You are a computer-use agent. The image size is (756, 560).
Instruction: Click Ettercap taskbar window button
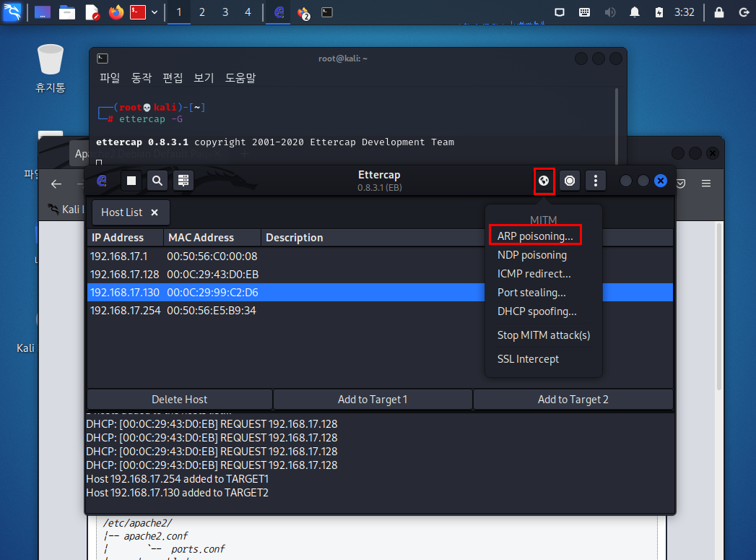(x=279, y=12)
